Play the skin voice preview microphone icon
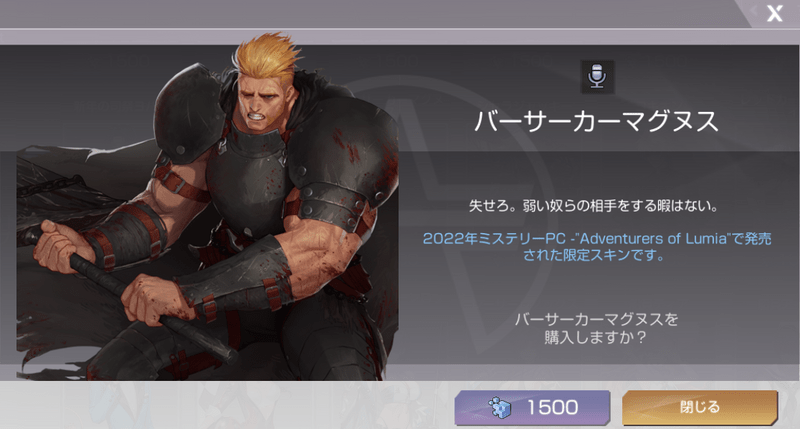Screen dimensions: 800x429 click(597, 77)
